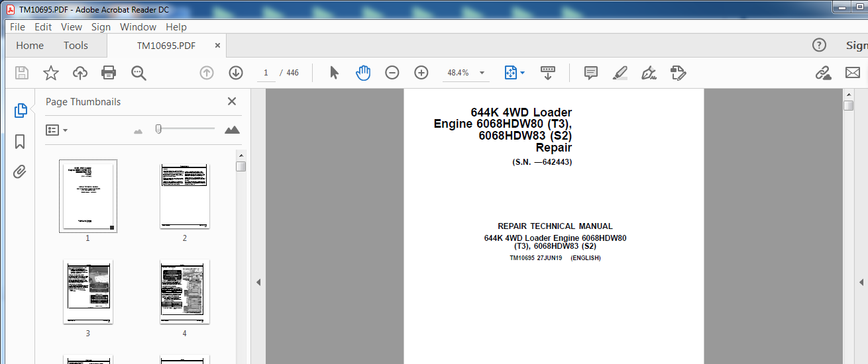This screenshot has height=364, width=868.
Task: Click the document vertical scrollbar thumb
Action: click(849, 106)
